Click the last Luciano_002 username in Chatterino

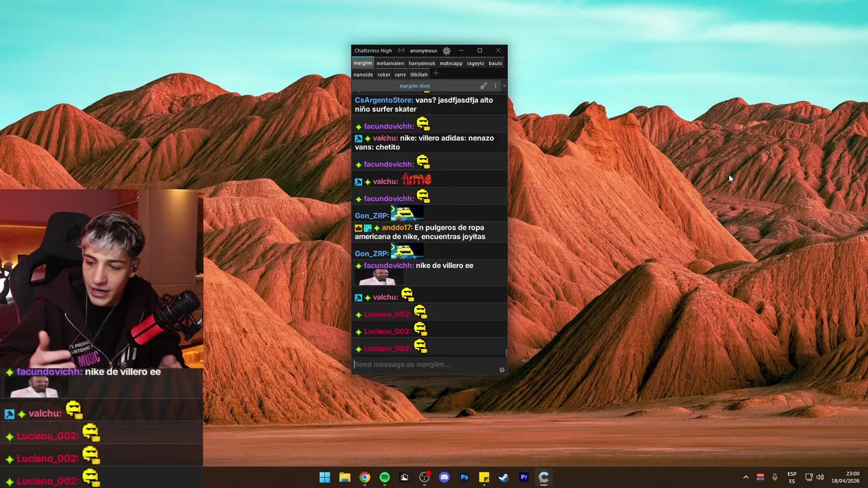tap(387, 348)
